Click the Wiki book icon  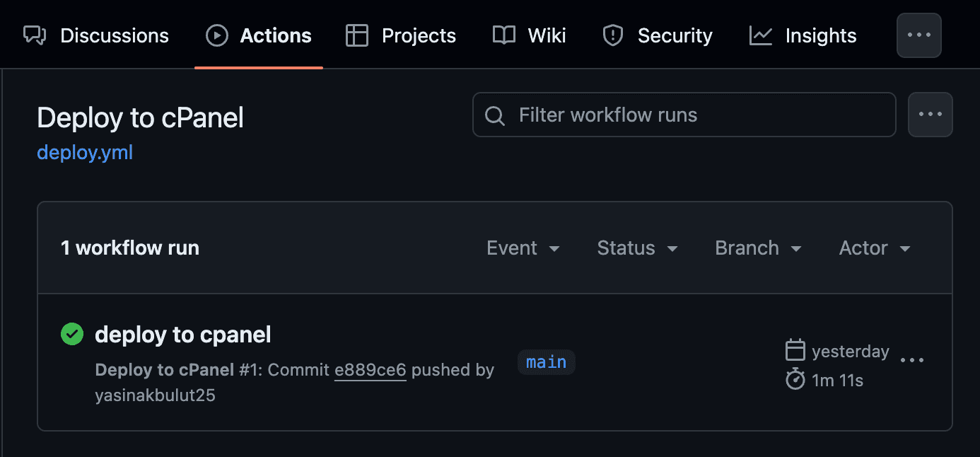click(503, 35)
